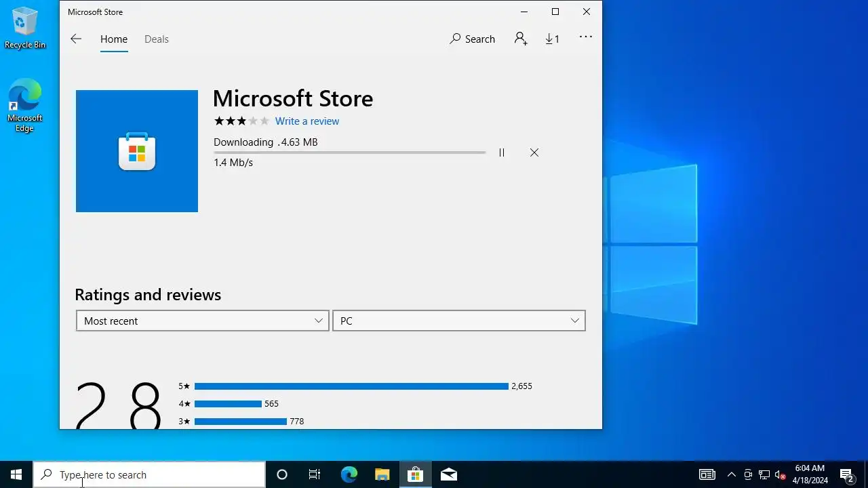868x488 pixels.
Task: Click the 3-star ratings bar
Action: (x=241, y=422)
